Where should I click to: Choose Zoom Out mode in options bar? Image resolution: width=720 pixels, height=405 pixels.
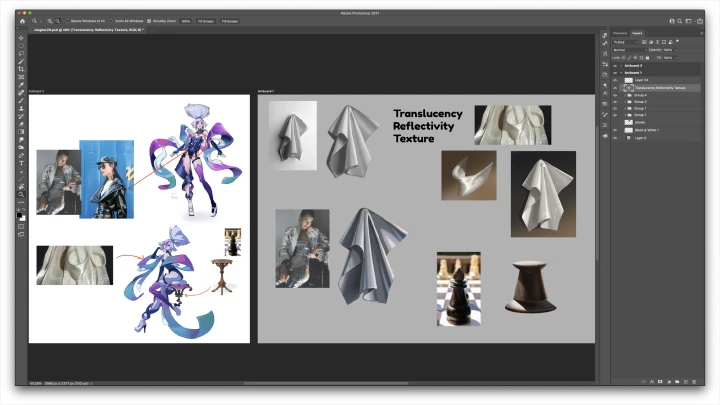pos(57,21)
